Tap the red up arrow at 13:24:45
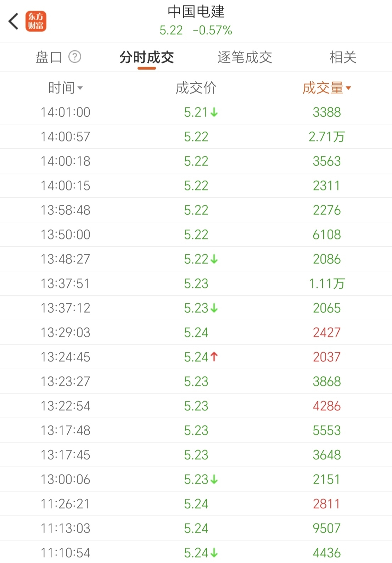The height and width of the screenshot is (563, 392). tap(214, 357)
